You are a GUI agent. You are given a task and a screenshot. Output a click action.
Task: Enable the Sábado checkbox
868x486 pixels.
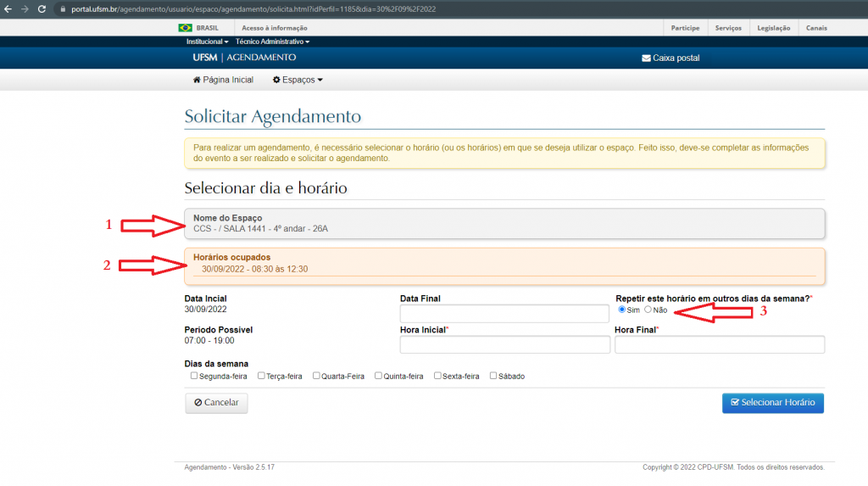(x=493, y=376)
